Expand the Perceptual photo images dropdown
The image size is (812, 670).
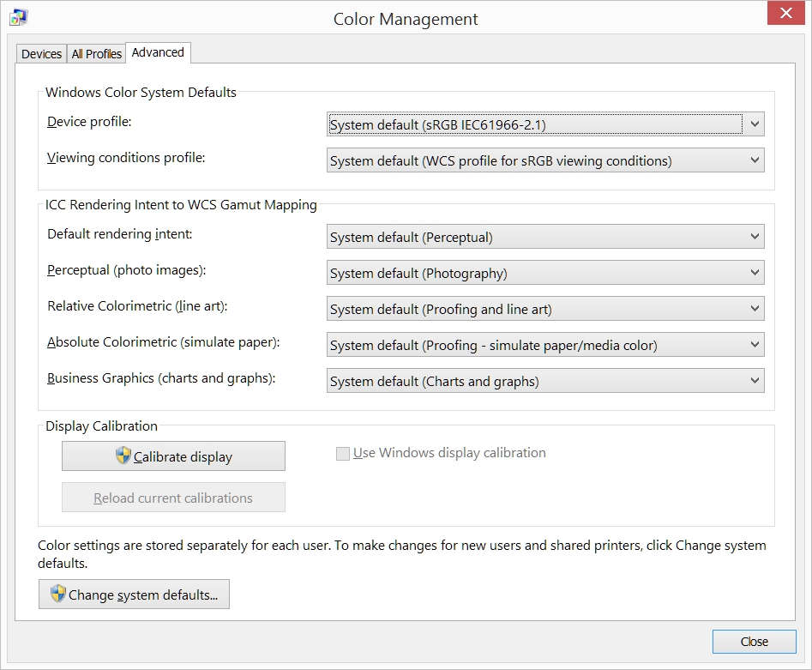(x=545, y=273)
